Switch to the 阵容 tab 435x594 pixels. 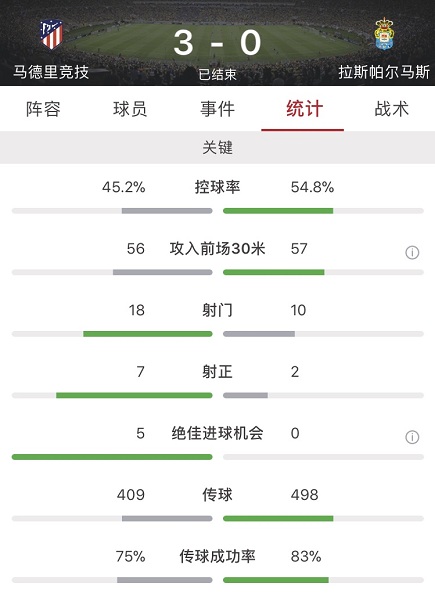click(x=43, y=109)
